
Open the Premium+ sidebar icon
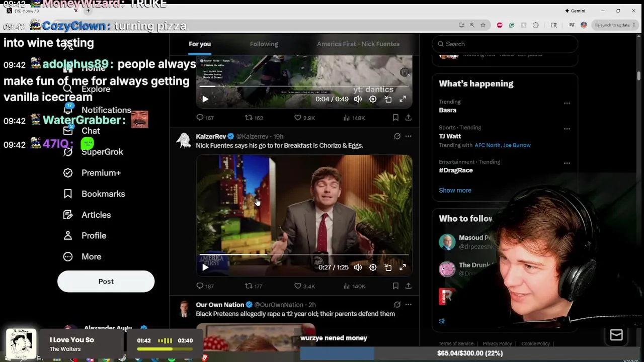[x=68, y=173]
